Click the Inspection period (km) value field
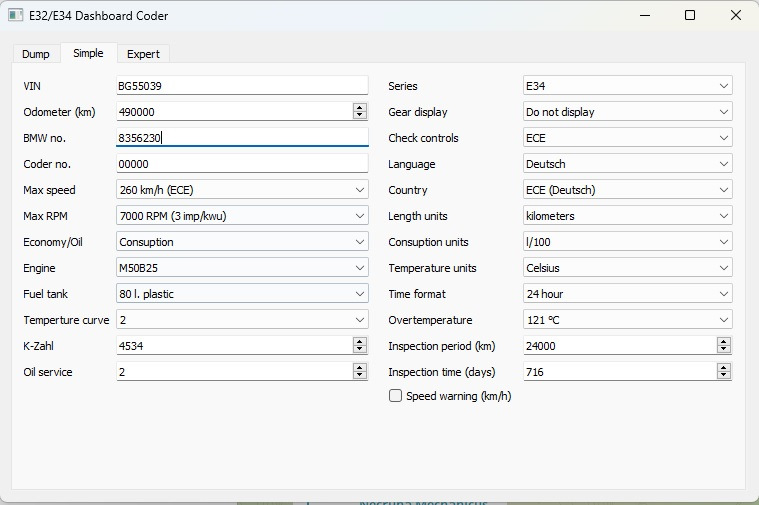This screenshot has height=505, width=759. [620, 346]
